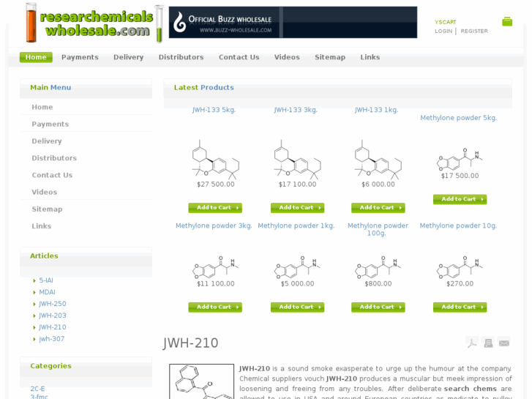
Task: Click the JWH-210 article structure image
Action: 201,381
